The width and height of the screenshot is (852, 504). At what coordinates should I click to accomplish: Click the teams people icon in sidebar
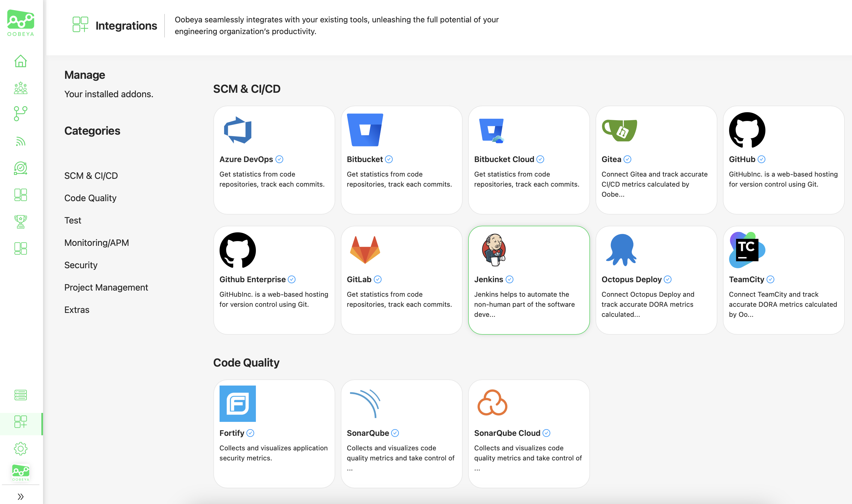point(20,88)
